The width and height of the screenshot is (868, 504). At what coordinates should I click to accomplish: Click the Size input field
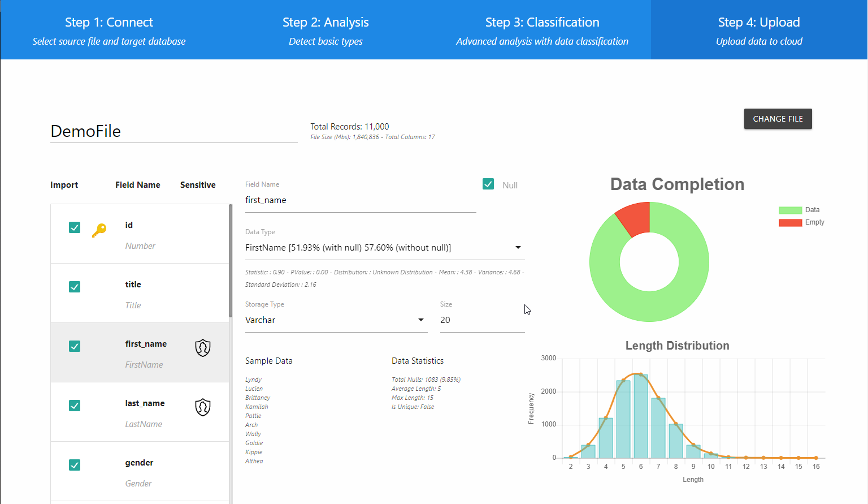point(481,320)
